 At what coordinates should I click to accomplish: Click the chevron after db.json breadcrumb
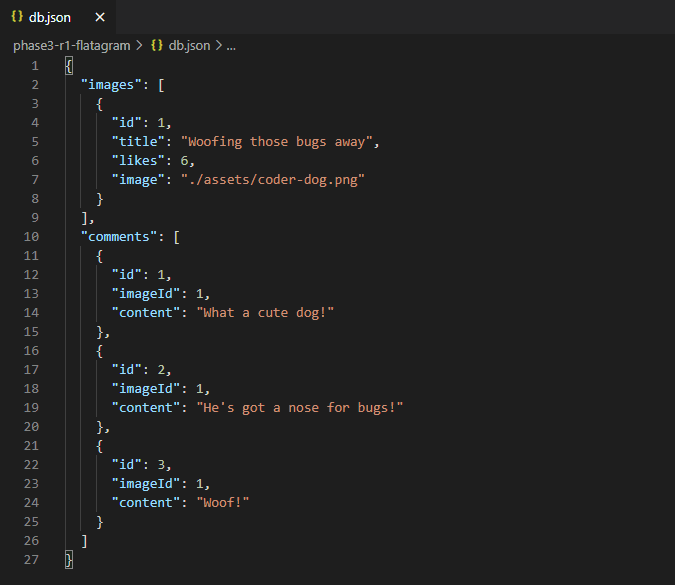(219, 46)
